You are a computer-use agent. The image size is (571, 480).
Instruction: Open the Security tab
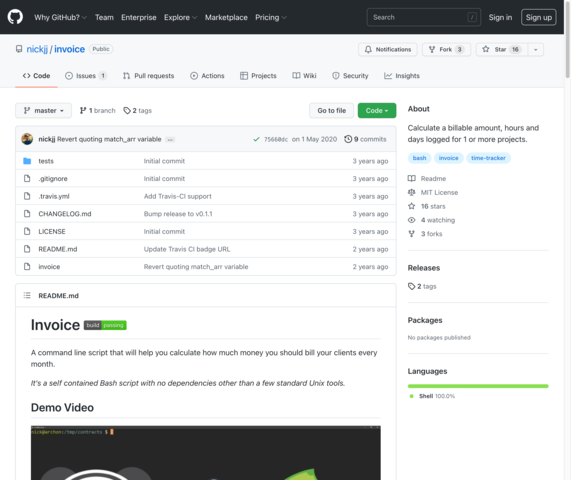(350, 76)
